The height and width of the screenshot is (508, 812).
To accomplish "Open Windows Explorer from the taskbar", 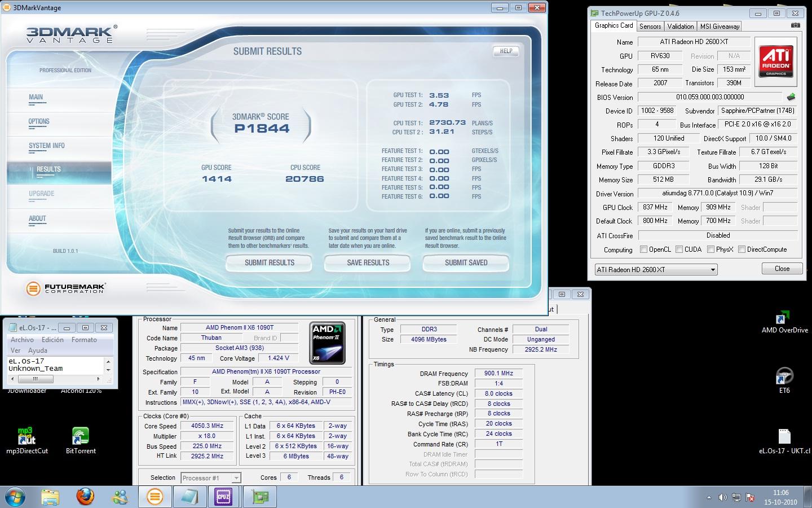I will pos(50,497).
